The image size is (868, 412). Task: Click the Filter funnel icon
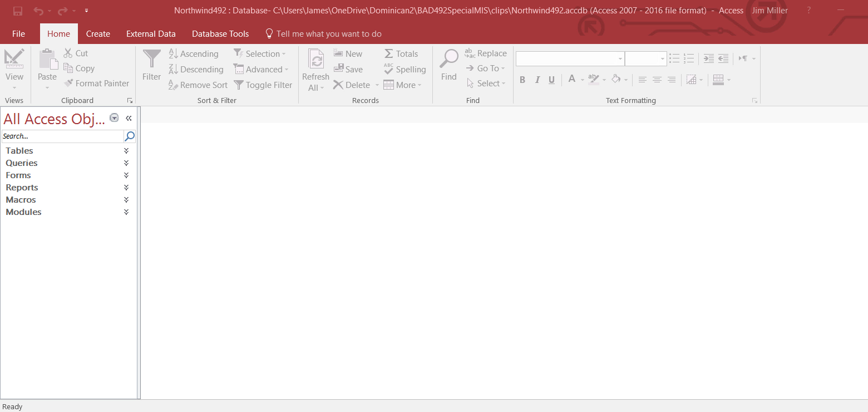point(151,60)
